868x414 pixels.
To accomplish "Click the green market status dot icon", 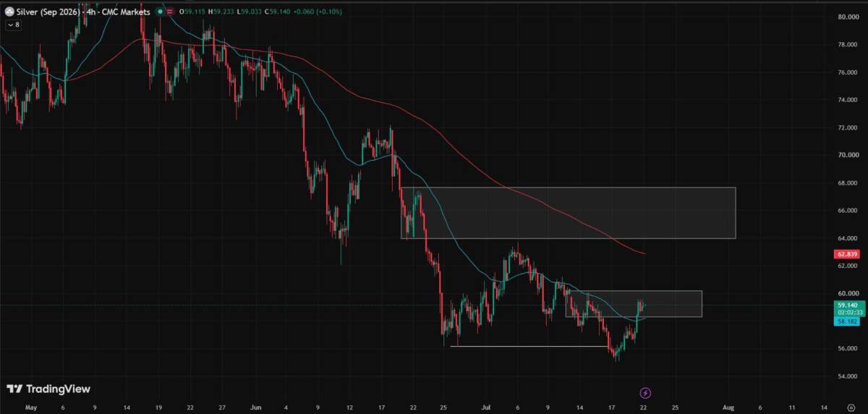I will pyautogui.click(x=160, y=12).
